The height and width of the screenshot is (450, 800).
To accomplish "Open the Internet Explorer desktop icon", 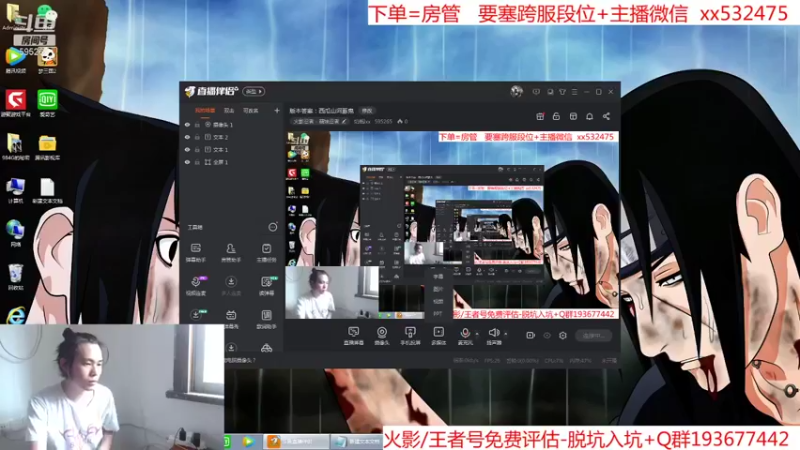I will tap(15, 316).
